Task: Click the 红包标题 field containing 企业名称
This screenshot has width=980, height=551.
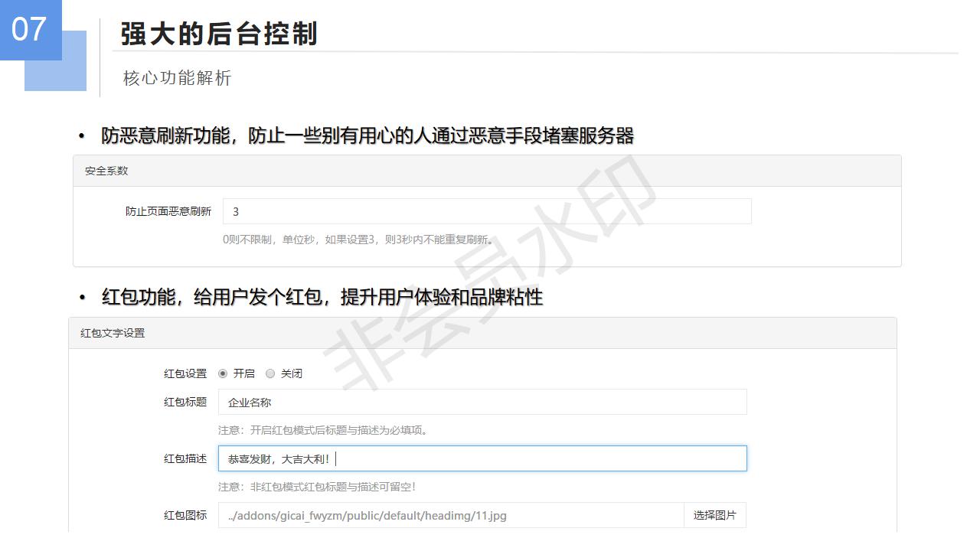Action: click(x=482, y=402)
